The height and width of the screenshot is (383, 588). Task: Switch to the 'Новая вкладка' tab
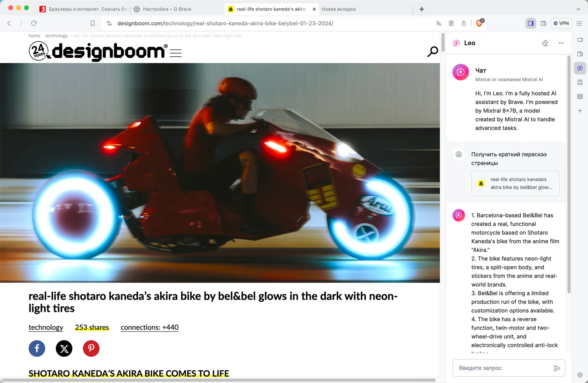tap(339, 9)
